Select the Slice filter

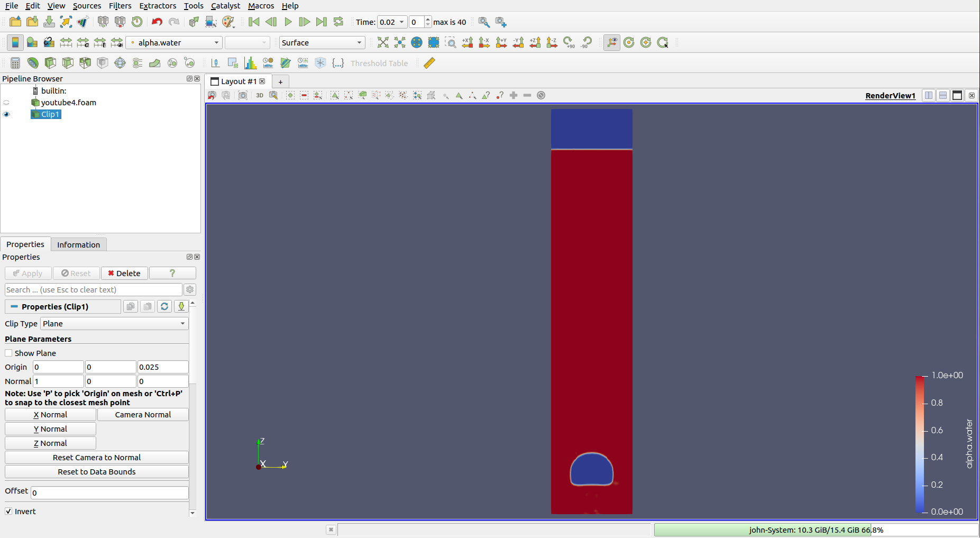[x=68, y=62]
